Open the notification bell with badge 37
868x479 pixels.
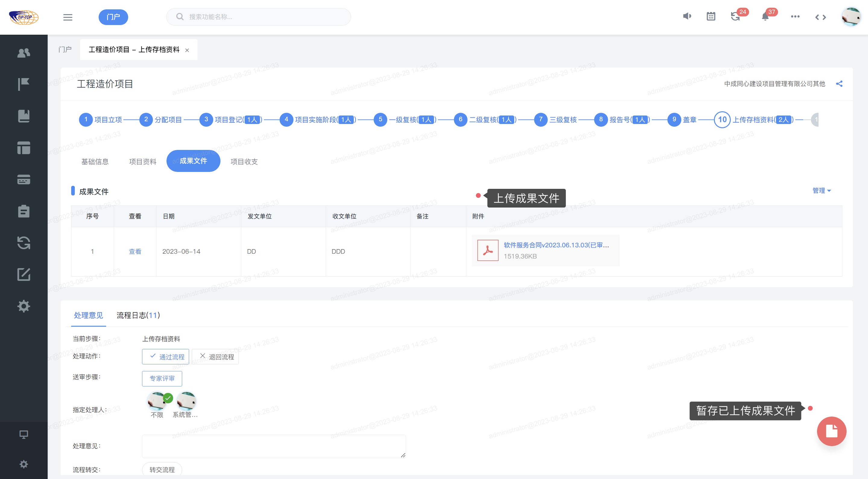pyautogui.click(x=765, y=17)
